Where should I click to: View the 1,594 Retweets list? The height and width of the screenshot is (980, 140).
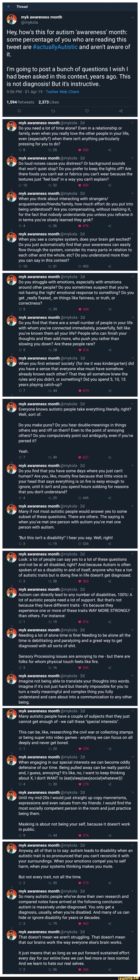[x=21, y=102]
